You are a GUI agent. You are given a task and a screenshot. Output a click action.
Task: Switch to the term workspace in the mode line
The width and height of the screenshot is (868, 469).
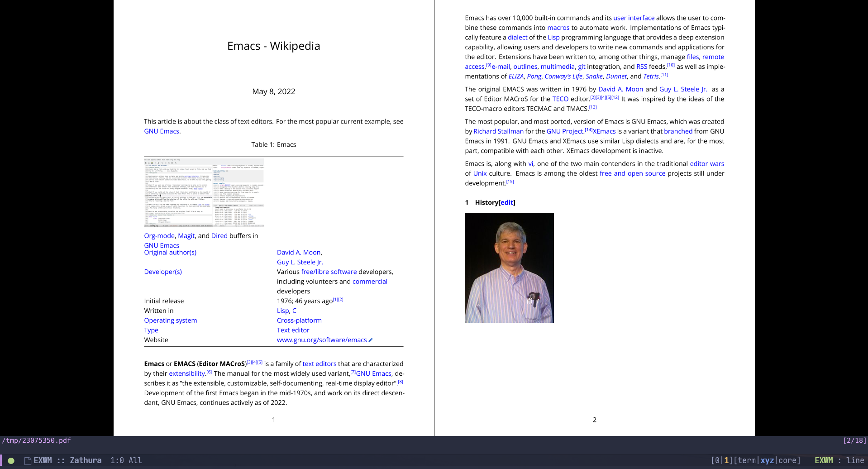pyautogui.click(x=747, y=460)
